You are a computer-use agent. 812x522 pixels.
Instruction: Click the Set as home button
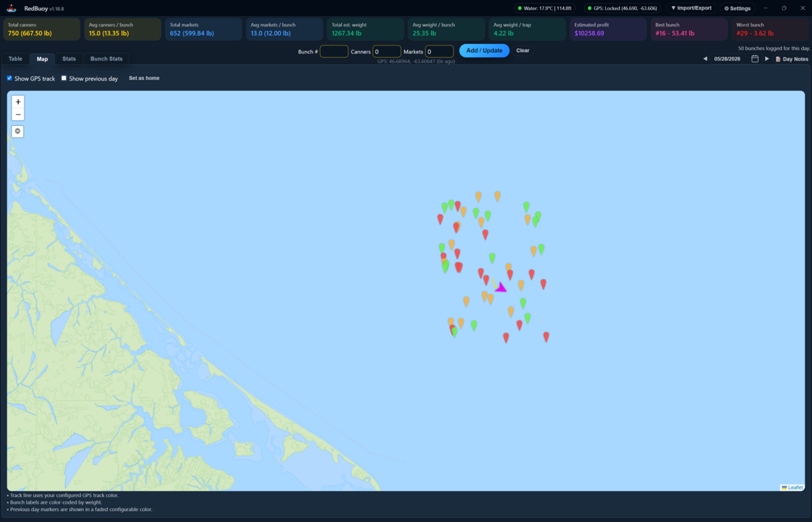click(x=144, y=79)
